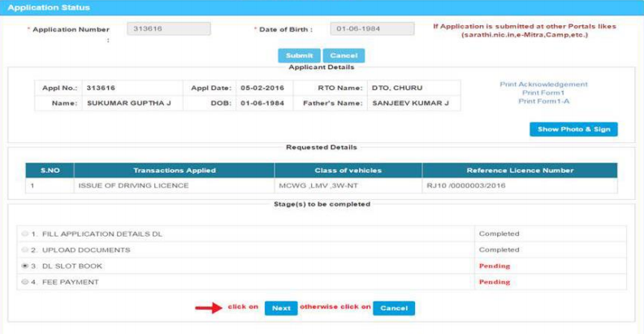Click the applicant name SUKUMAR GUPTHA J
Screen dimensions: 644x334
click(x=129, y=103)
